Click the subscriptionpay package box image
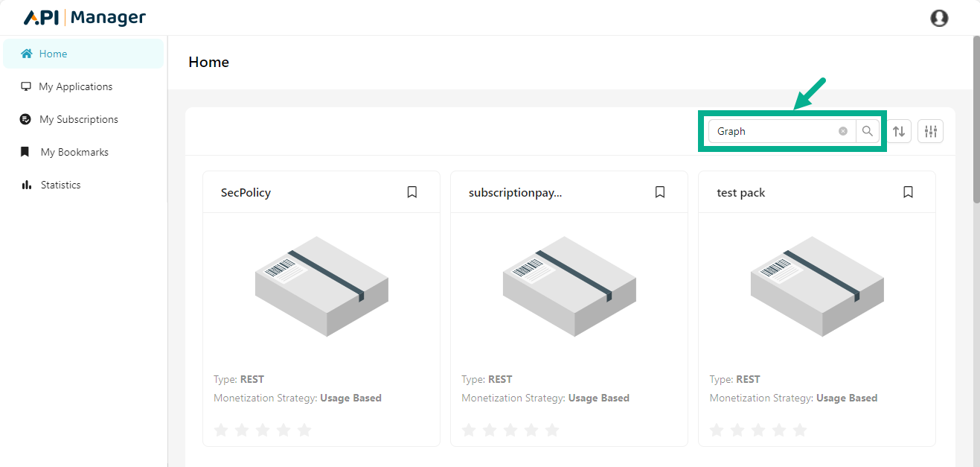 [x=569, y=286]
